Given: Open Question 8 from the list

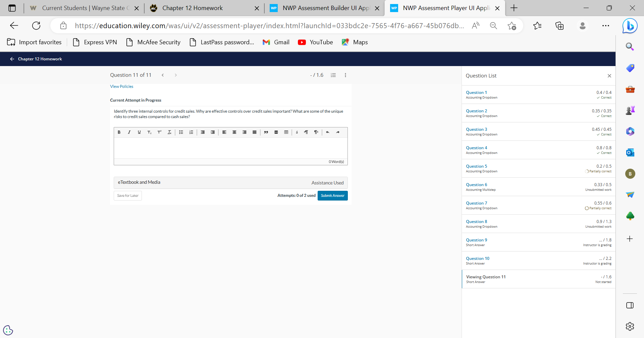Looking at the screenshot, I should click(538, 224).
